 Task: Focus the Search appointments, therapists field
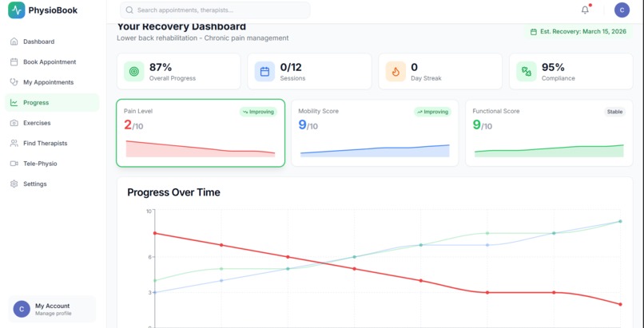click(215, 10)
